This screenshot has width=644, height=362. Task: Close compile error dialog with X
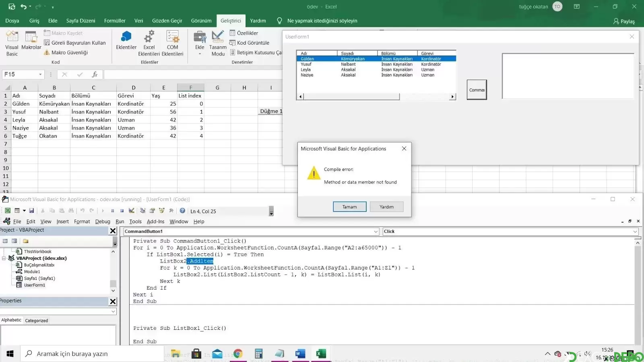[x=404, y=149]
